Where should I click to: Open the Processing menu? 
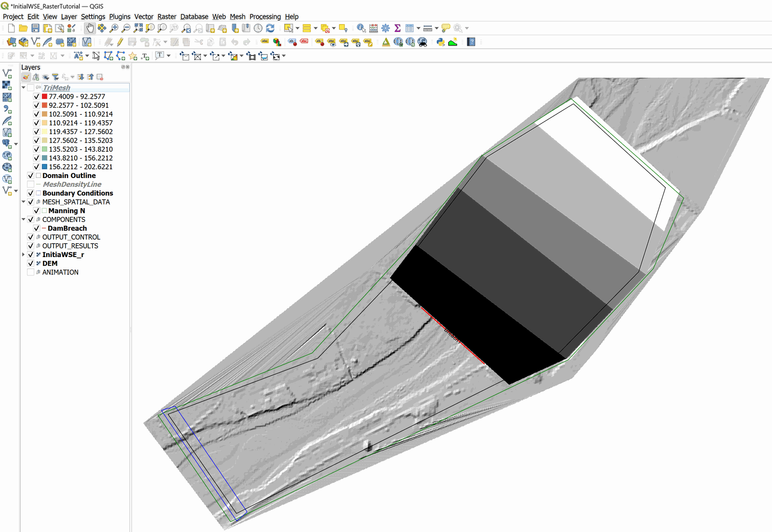pos(264,16)
